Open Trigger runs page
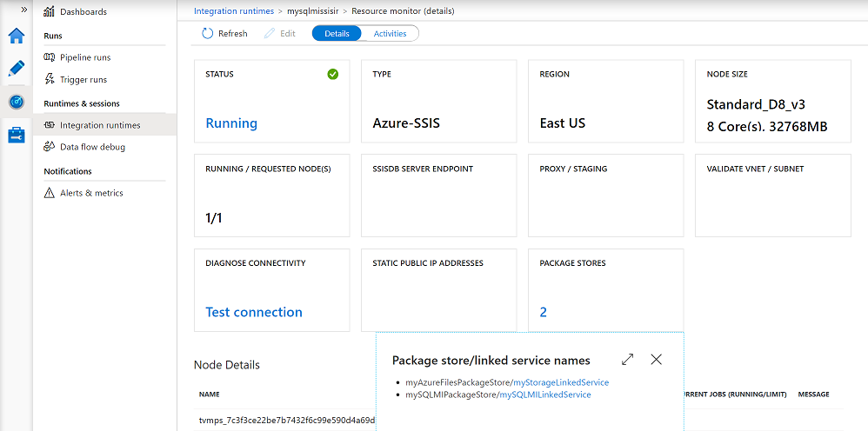Image resolution: width=868 pixels, height=431 pixels. click(83, 80)
